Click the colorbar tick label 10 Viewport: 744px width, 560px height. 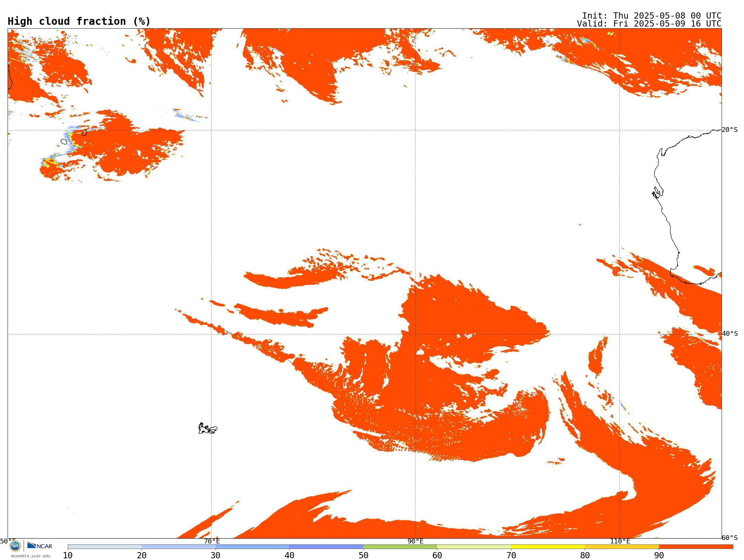[68, 556]
